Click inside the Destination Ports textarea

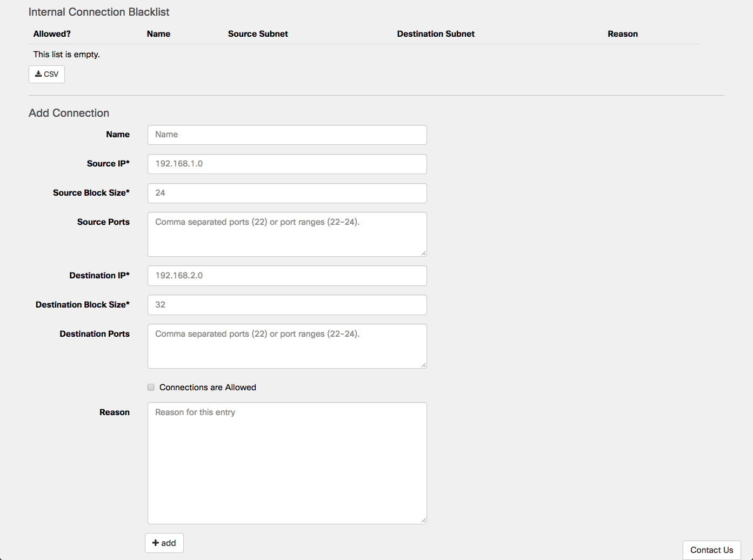286,346
